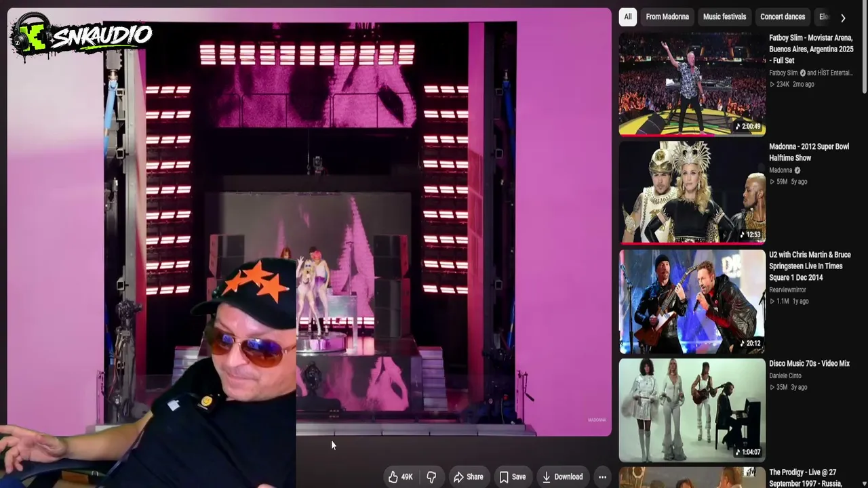
Task: Click the 20:12 duration badge
Action: tap(749, 344)
